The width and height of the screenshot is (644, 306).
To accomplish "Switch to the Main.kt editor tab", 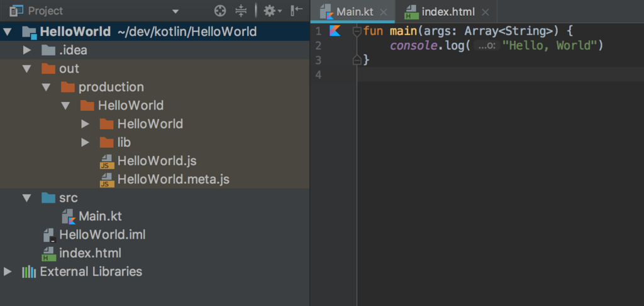I will [x=352, y=11].
